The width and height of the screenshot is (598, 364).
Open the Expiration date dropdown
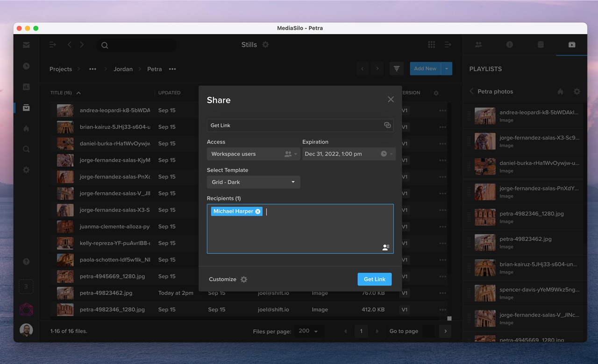[349, 154]
